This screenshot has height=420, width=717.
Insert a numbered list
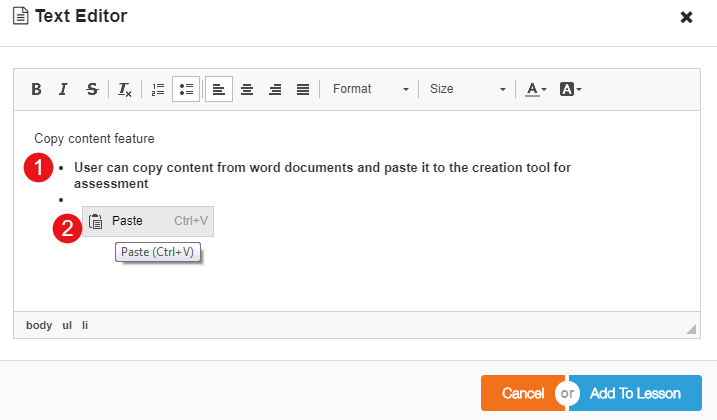157,89
